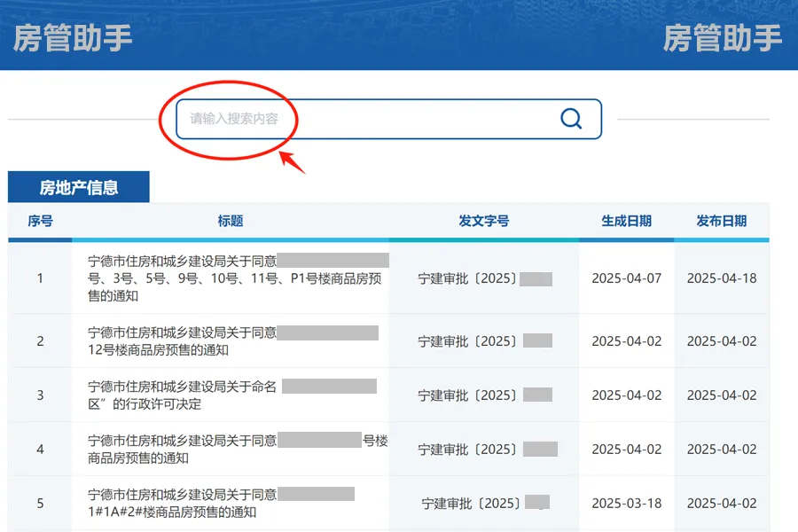Sort by the 生成日期 column header
The height and width of the screenshot is (532, 798).
tap(626, 221)
